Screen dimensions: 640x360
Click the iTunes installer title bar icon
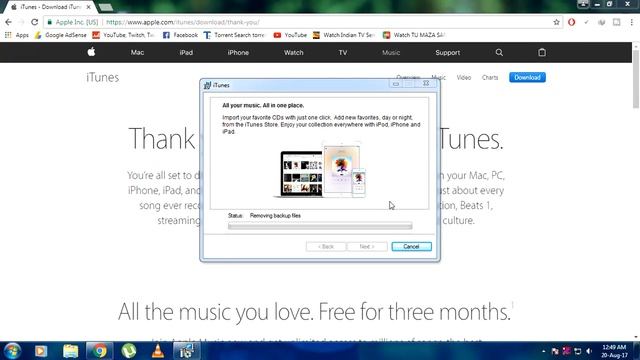click(x=207, y=85)
